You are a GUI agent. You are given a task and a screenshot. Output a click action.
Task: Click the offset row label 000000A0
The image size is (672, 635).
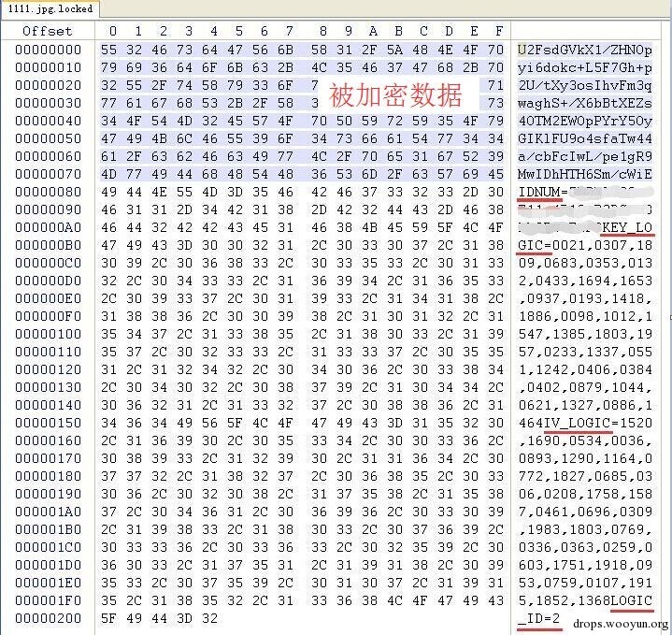click(48, 227)
